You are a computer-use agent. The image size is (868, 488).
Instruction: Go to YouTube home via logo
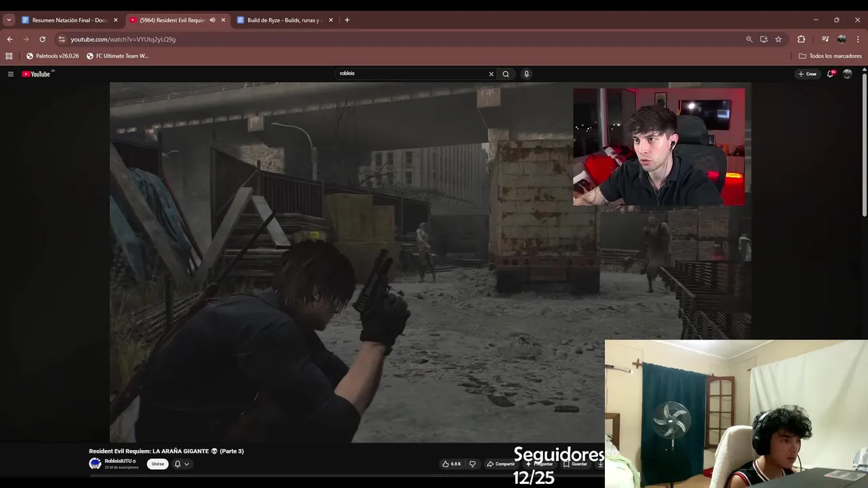coord(37,74)
